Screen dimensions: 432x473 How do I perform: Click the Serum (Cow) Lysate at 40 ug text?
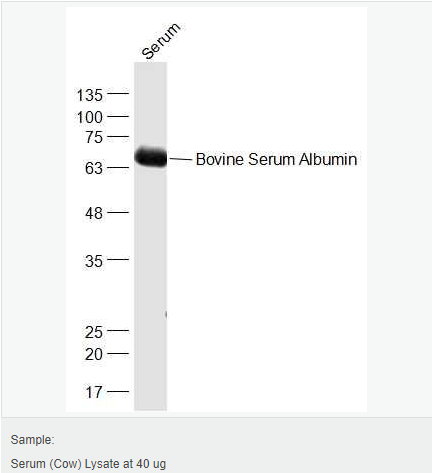(x=88, y=464)
